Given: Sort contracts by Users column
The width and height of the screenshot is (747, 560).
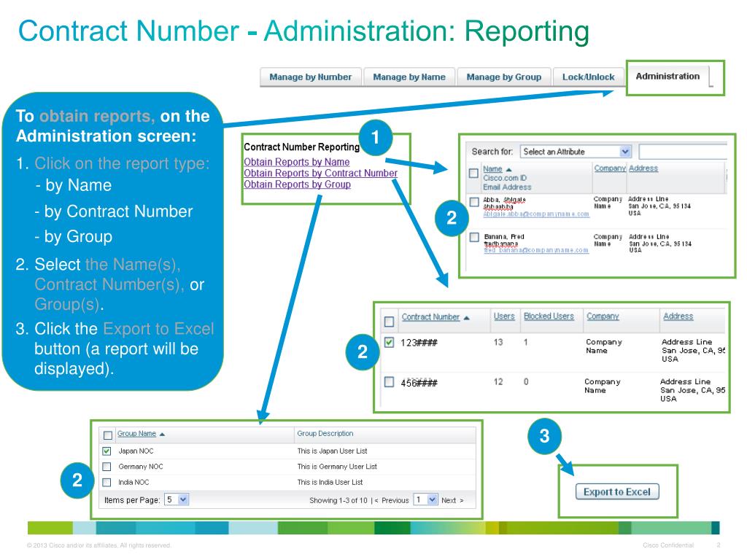Looking at the screenshot, I should click(504, 316).
